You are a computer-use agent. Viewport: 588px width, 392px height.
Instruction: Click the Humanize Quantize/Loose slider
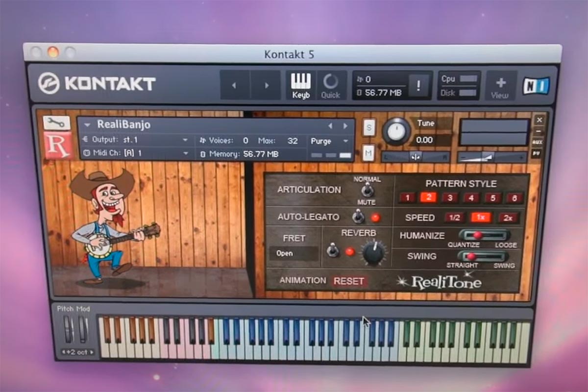(484, 235)
